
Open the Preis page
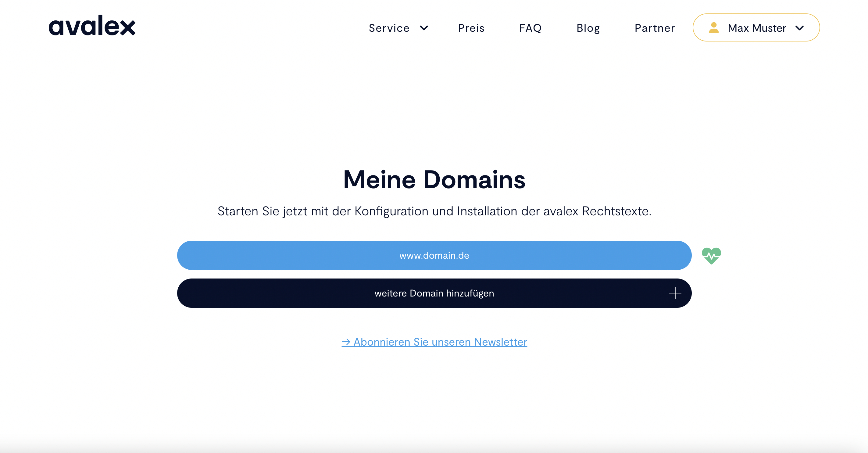click(471, 28)
